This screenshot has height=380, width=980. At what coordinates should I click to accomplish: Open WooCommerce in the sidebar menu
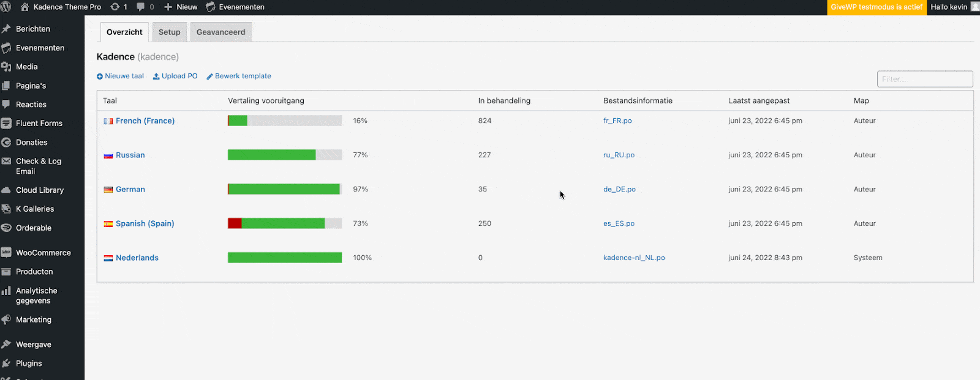tap(43, 253)
